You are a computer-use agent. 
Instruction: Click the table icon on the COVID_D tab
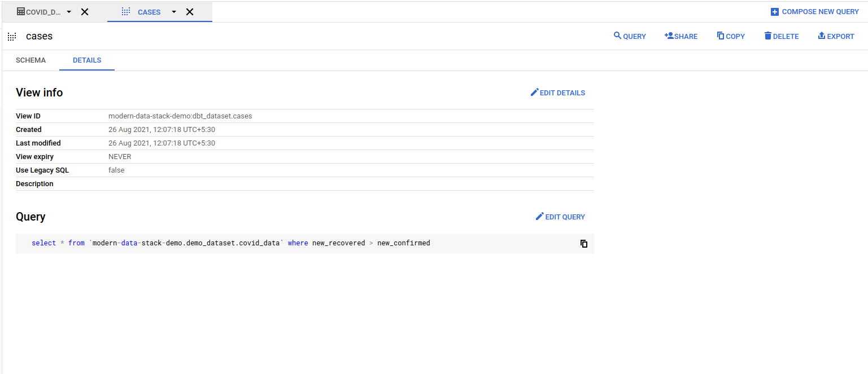21,12
